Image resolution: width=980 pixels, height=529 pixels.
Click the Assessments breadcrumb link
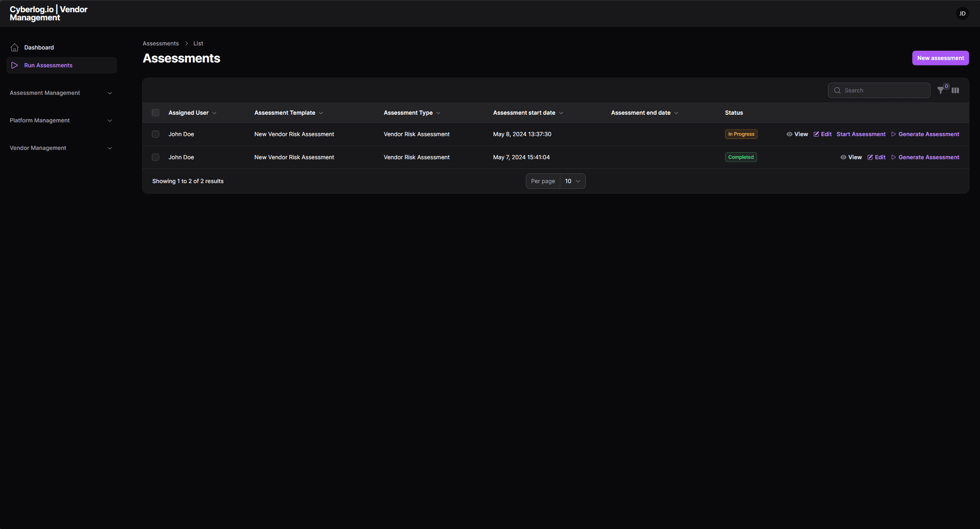tap(160, 43)
